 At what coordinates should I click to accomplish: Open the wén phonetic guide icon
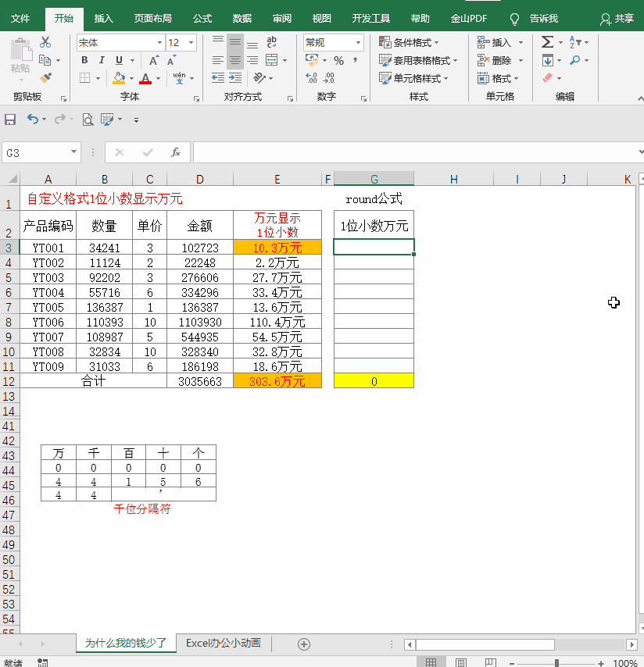click(x=179, y=78)
